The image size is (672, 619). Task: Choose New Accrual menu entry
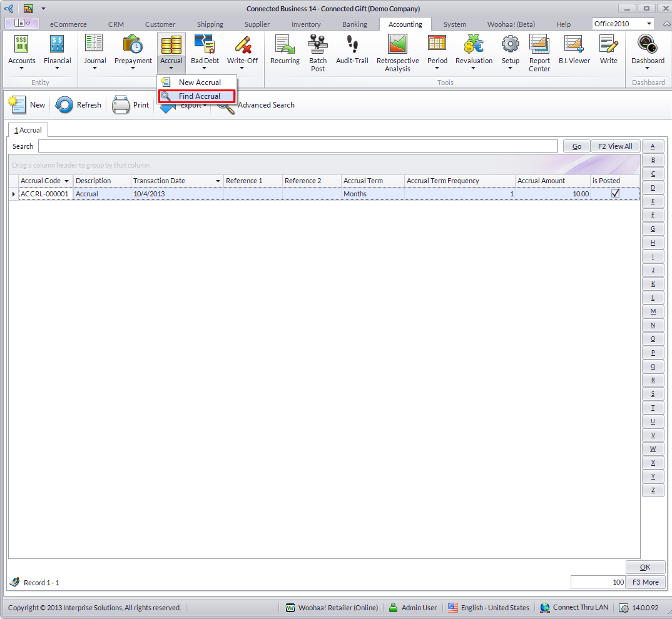tap(199, 83)
